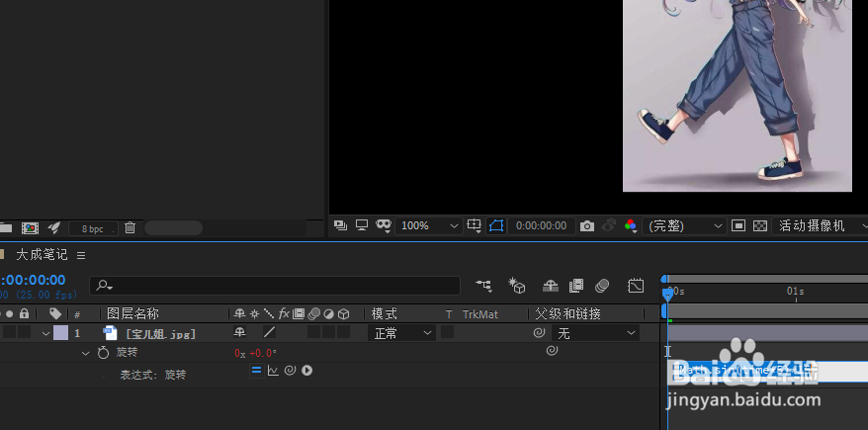Open the 无 parent layer dropdown
The image size is (868, 430).
(595, 333)
